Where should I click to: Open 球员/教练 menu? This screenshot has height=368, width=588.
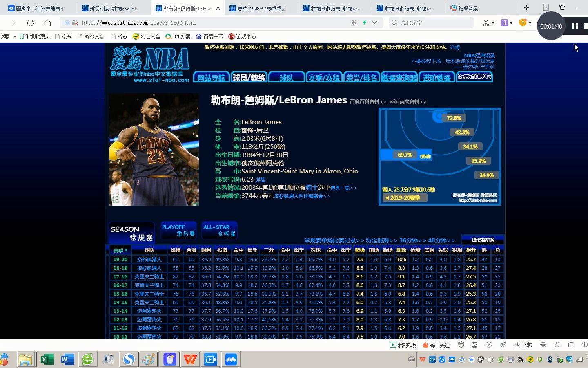pyautogui.click(x=249, y=77)
